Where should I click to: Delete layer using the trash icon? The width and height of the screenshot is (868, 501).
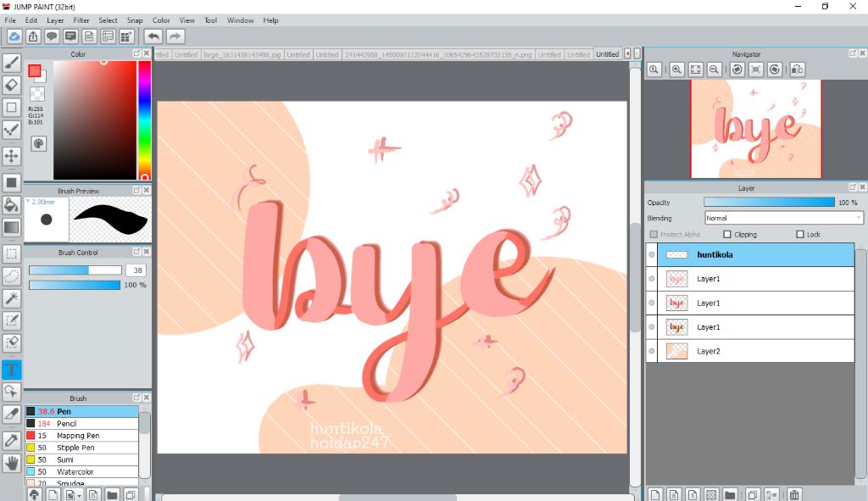[x=794, y=494]
